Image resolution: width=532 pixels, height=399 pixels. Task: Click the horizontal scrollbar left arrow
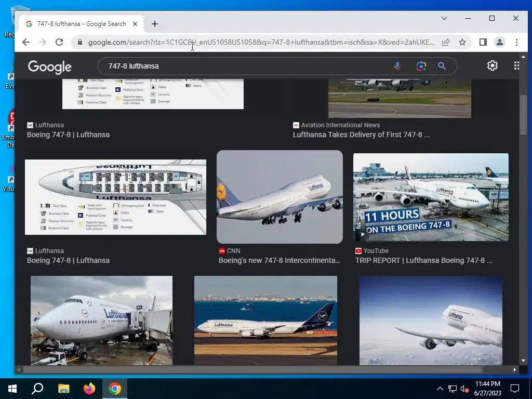click(19, 369)
